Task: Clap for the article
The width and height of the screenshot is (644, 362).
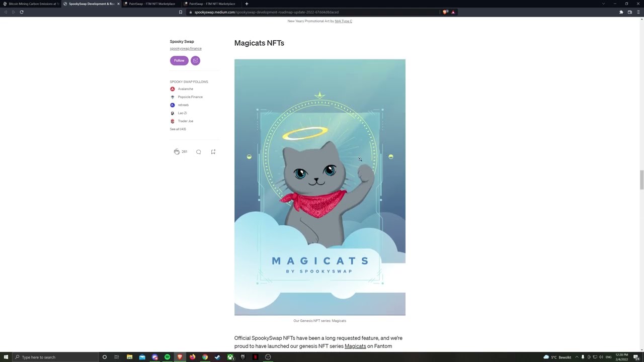Action: coord(177,152)
